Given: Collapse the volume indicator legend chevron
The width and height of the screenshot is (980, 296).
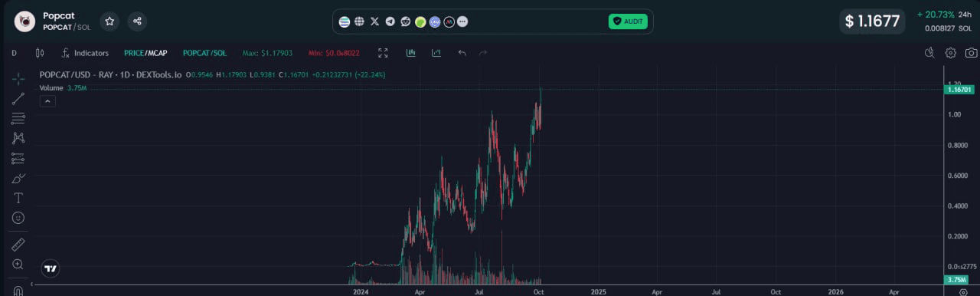Looking at the screenshot, I should (47, 100).
